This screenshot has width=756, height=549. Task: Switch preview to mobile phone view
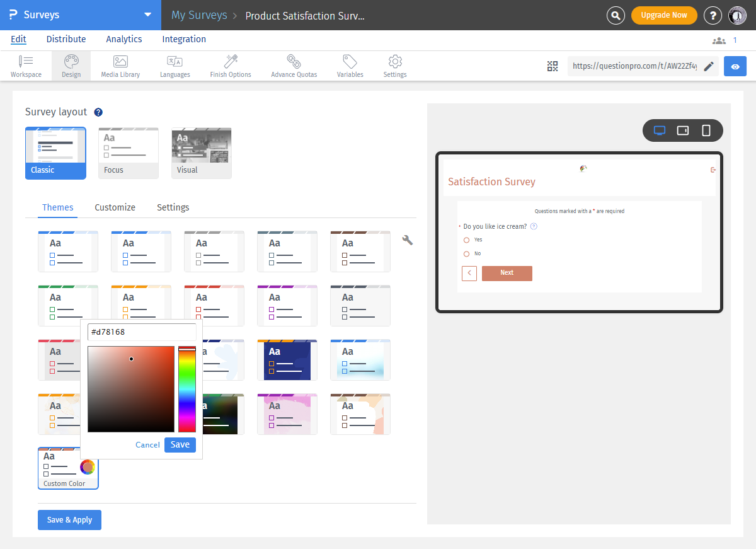point(706,130)
